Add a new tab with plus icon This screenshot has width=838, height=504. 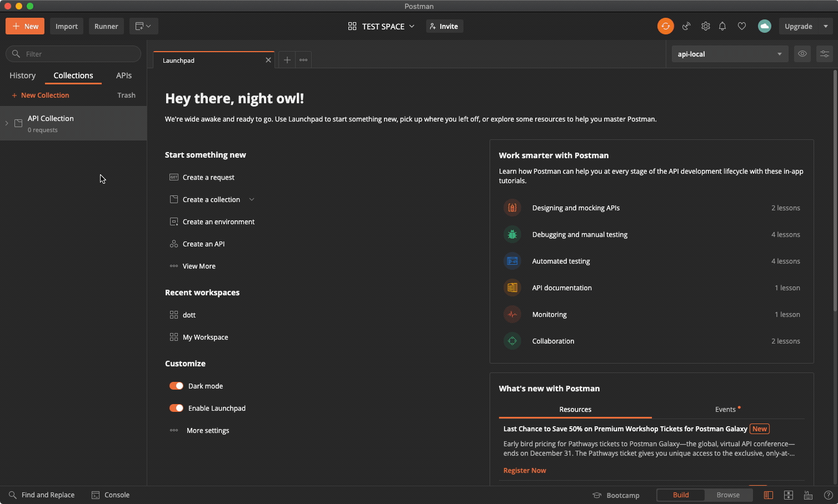287,60
